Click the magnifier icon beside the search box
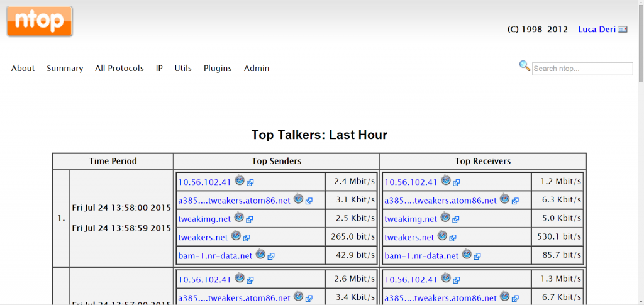644x305 pixels. [x=525, y=65]
